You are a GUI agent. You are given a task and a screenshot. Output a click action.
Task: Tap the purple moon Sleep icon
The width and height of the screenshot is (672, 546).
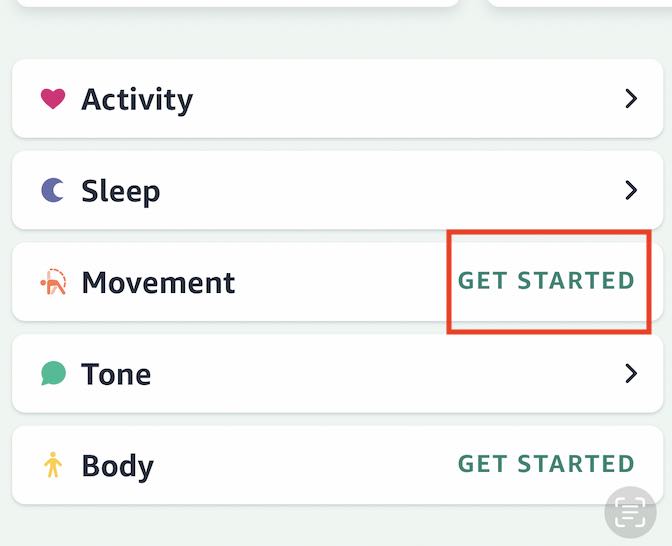[53, 190]
